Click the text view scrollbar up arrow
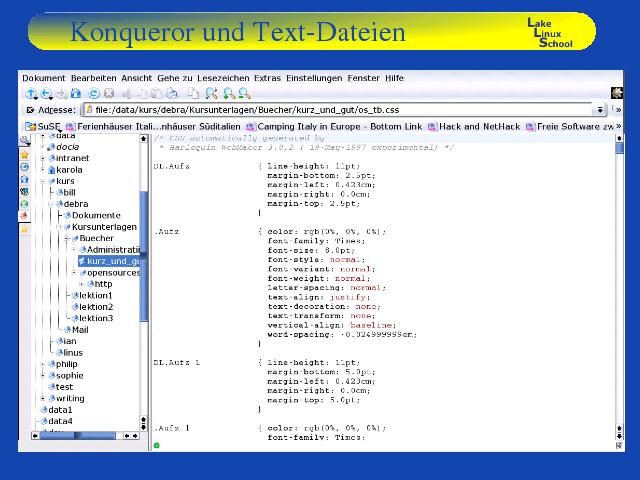This screenshot has height=480, width=640. point(619,139)
